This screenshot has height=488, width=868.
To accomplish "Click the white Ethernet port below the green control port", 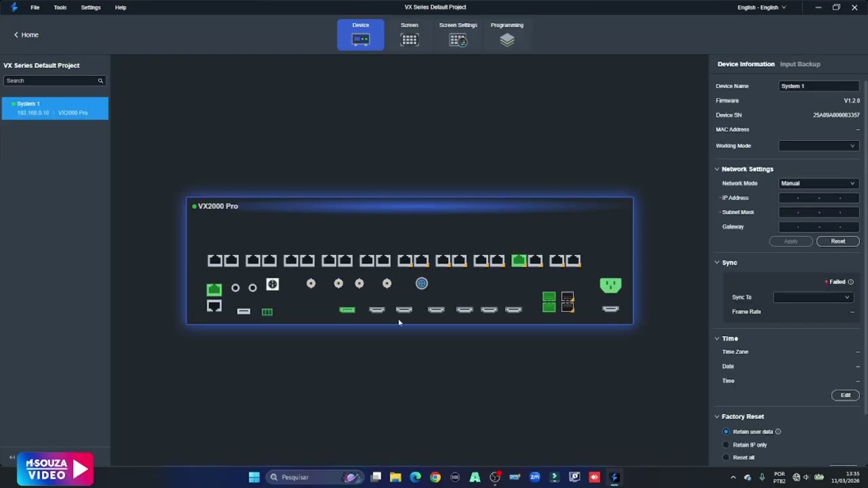I will pyautogui.click(x=214, y=306).
